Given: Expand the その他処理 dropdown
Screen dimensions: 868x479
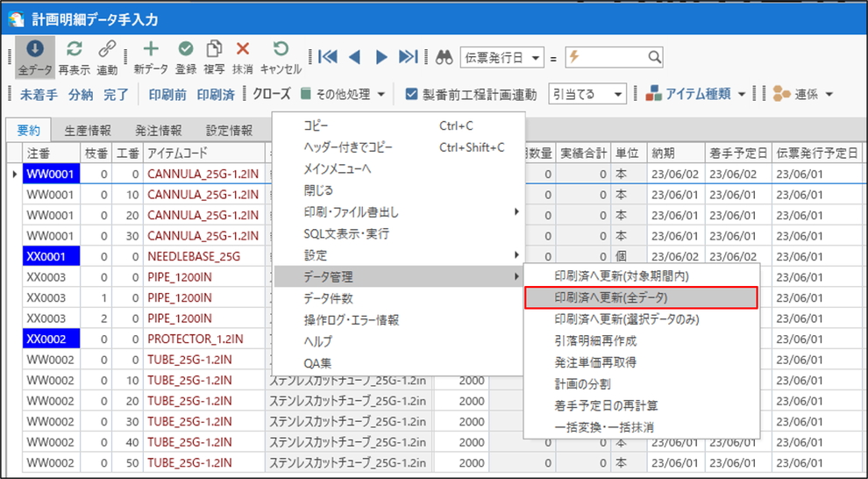Looking at the screenshot, I should (x=381, y=95).
